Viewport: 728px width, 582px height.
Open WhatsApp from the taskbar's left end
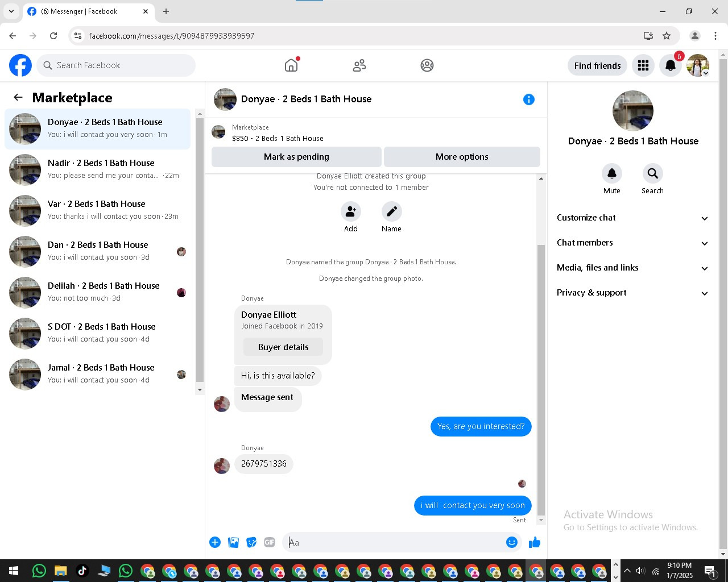[x=39, y=571]
